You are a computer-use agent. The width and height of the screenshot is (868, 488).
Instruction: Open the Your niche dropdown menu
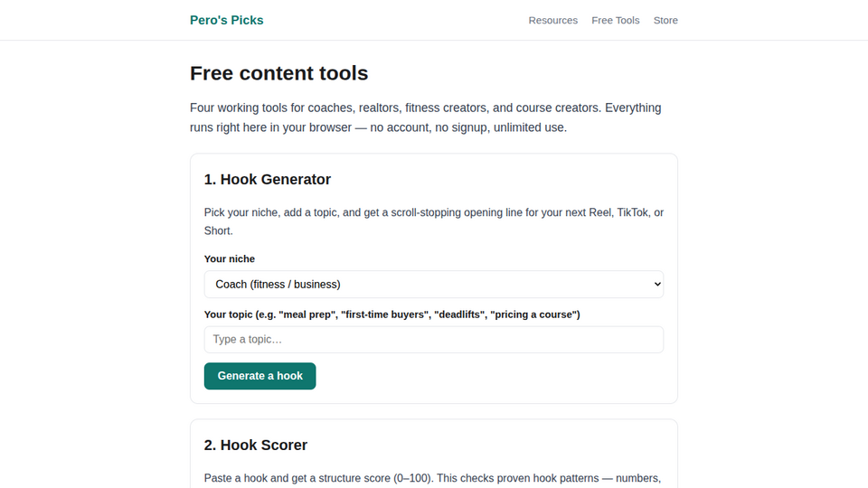coord(433,285)
